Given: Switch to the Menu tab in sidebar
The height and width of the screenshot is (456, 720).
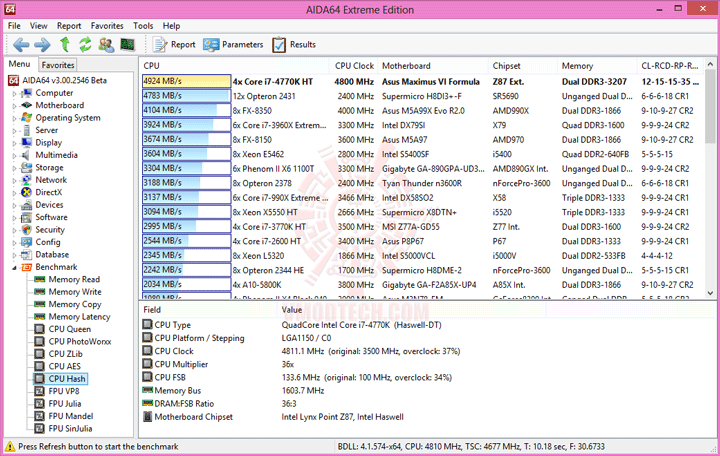Looking at the screenshot, I should pos(20,64).
